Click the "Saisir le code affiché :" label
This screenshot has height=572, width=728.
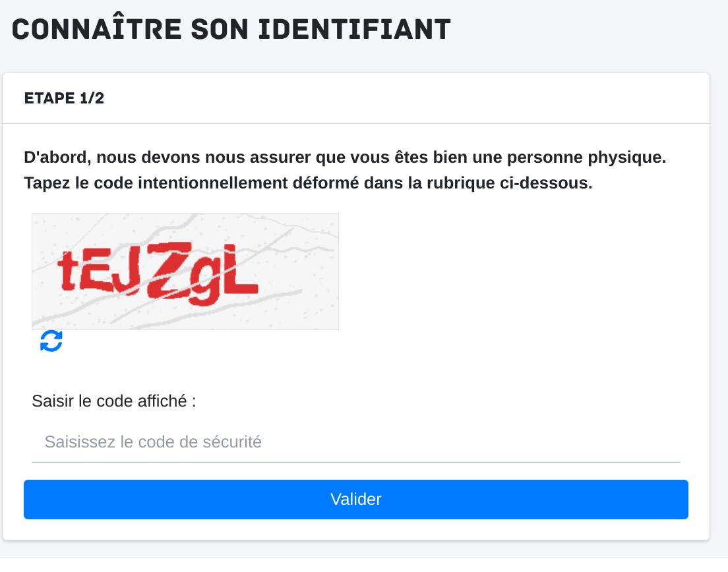click(114, 401)
